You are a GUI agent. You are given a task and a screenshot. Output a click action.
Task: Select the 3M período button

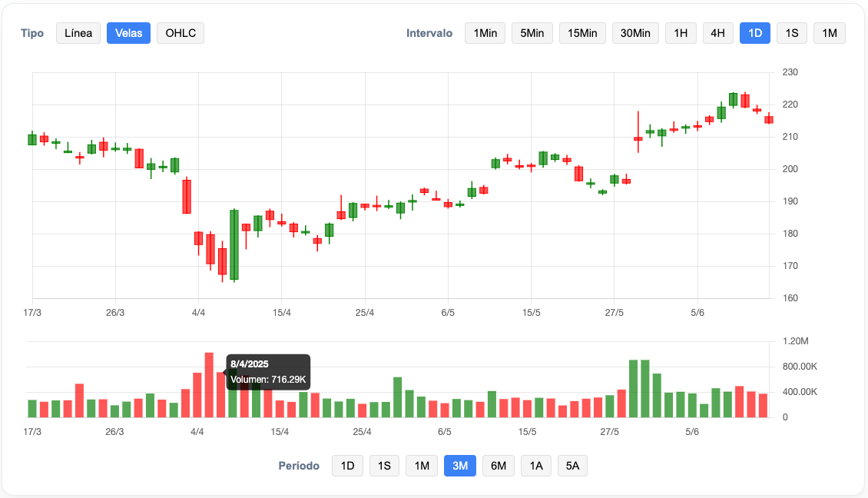[460, 466]
